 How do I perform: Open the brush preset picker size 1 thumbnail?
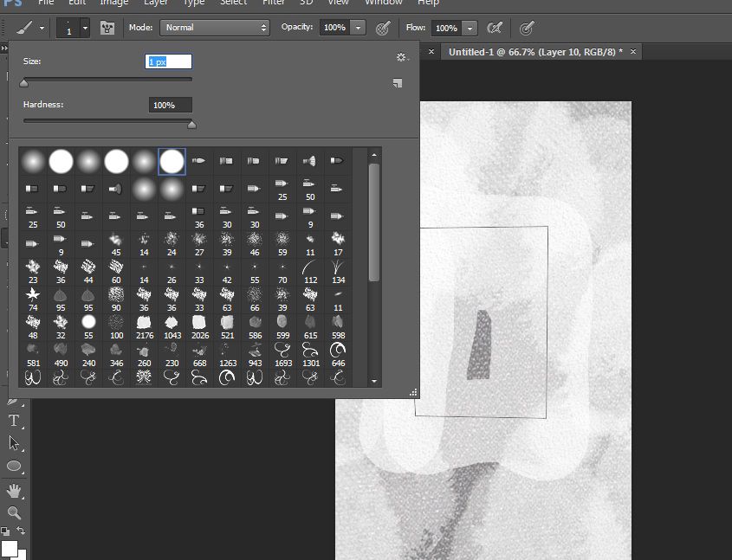point(69,28)
